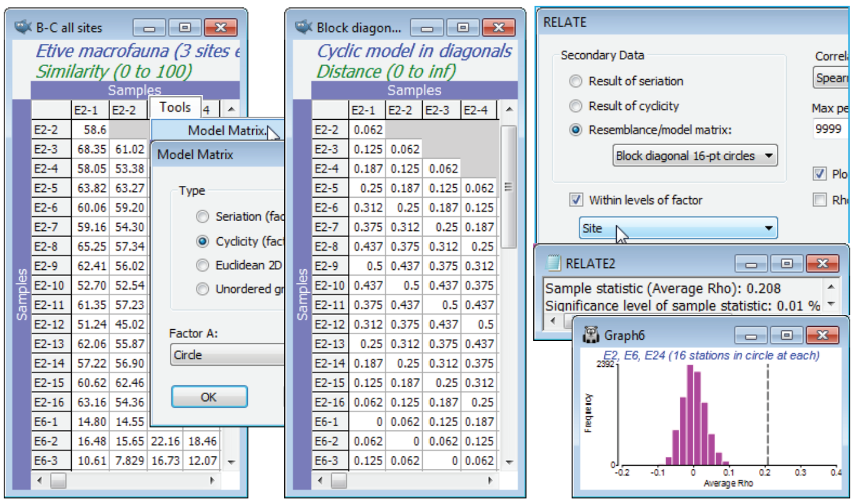Open the Correlation method Spearman dropdown
854x504 pixels.
click(x=832, y=78)
